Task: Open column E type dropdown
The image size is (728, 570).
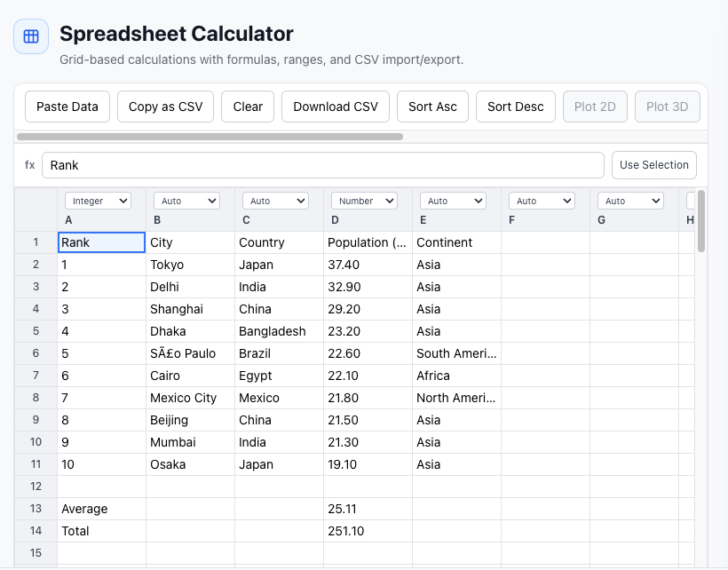Action: (453, 201)
